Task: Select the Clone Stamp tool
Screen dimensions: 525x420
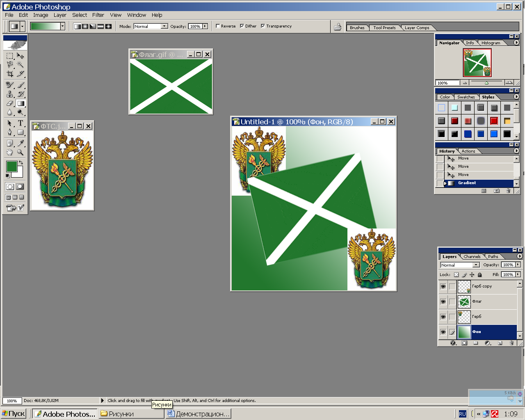Action: pyautogui.click(x=10, y=94)
